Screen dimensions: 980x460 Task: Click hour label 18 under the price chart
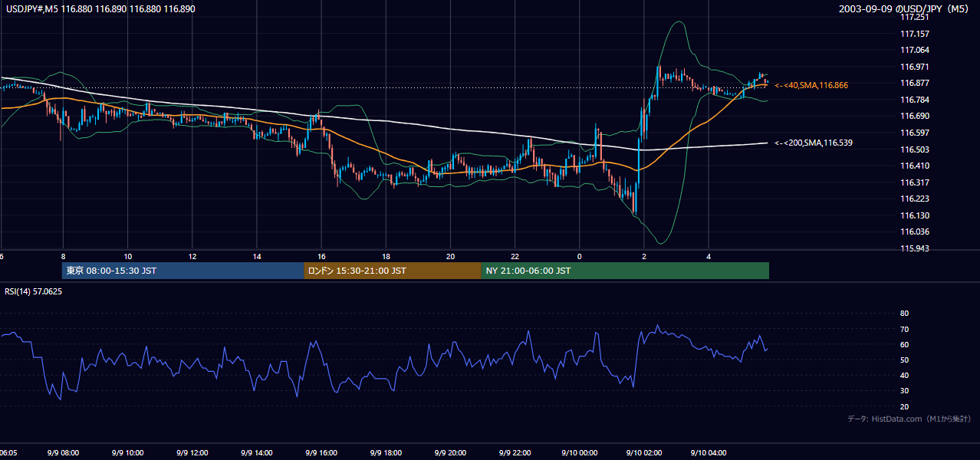[386, 256]
